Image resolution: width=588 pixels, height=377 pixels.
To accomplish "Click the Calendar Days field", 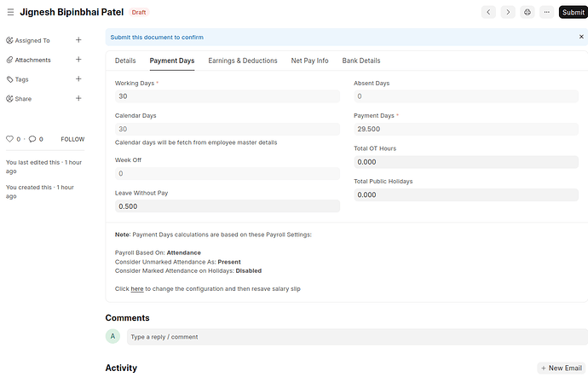I will coord(228,129).
